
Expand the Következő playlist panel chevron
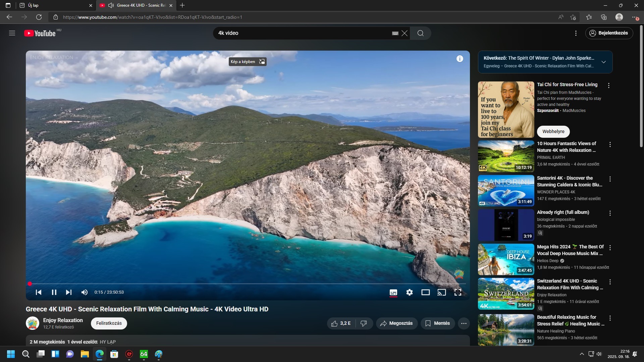click(603, 62)
